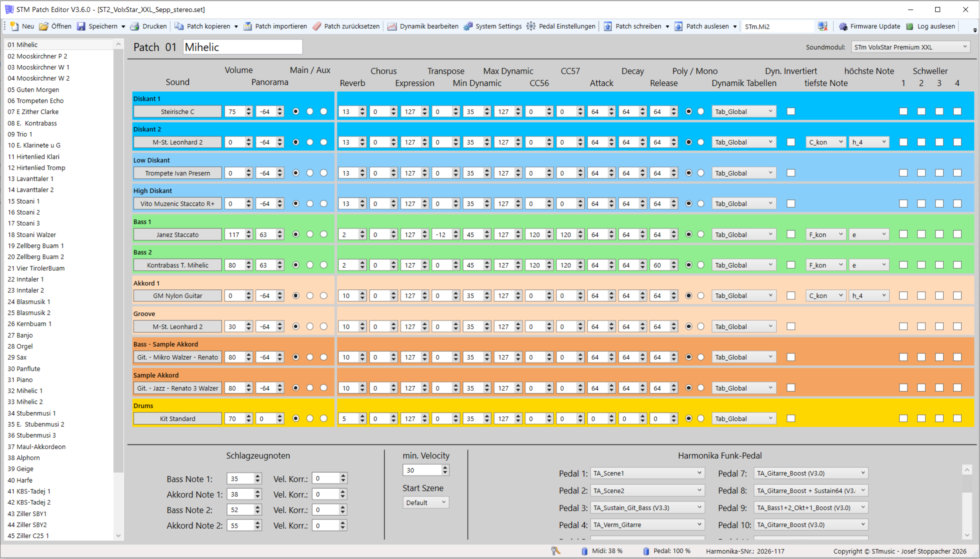Open the Speichern dropdown arrow

coord(123,26)
